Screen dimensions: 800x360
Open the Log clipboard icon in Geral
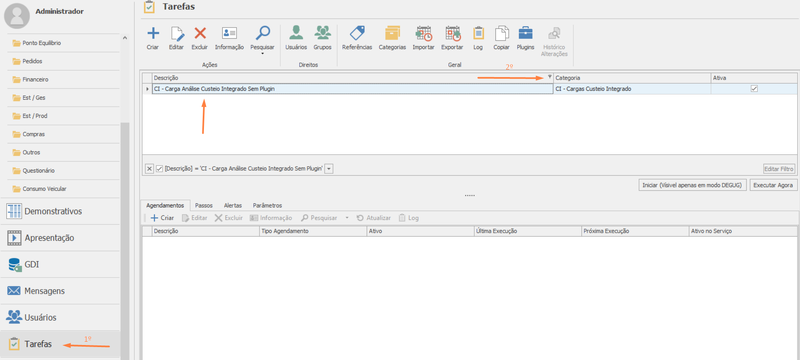click(478, 34)
